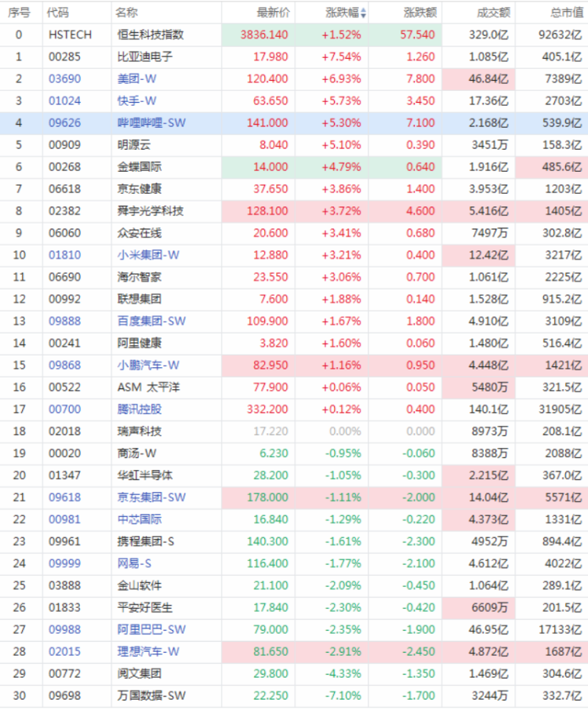This screenshot has width=588, height=710.
Task: Click the 序号 column header
Action: [x=19, y=13]
